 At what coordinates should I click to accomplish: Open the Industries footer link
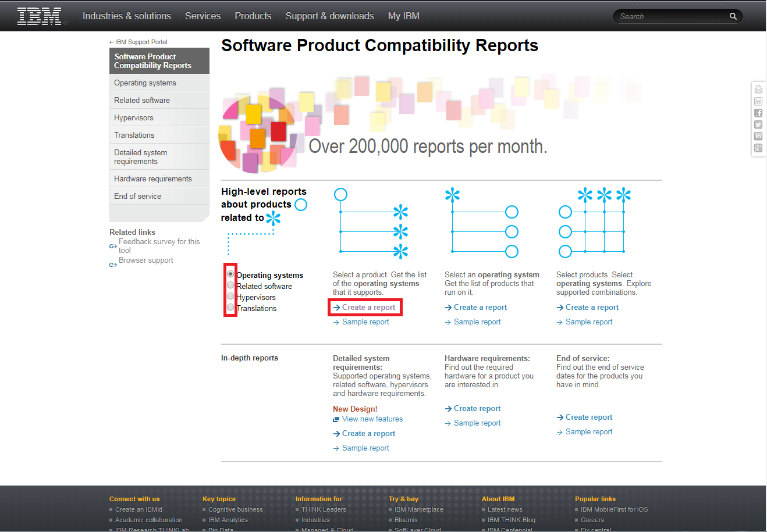(315, 520)
